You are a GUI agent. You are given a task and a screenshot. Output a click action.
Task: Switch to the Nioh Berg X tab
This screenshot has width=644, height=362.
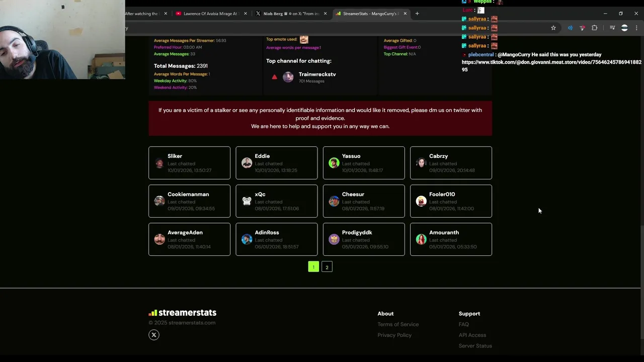pyautogui.click(x=291, y=14)
